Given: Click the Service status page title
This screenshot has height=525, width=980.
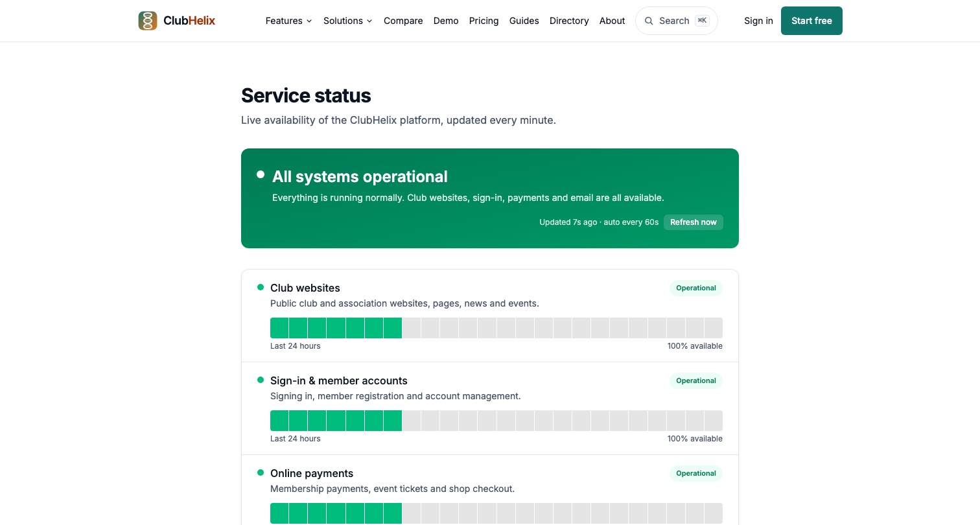Looking at the screenshot, I should tap(306, 95).
